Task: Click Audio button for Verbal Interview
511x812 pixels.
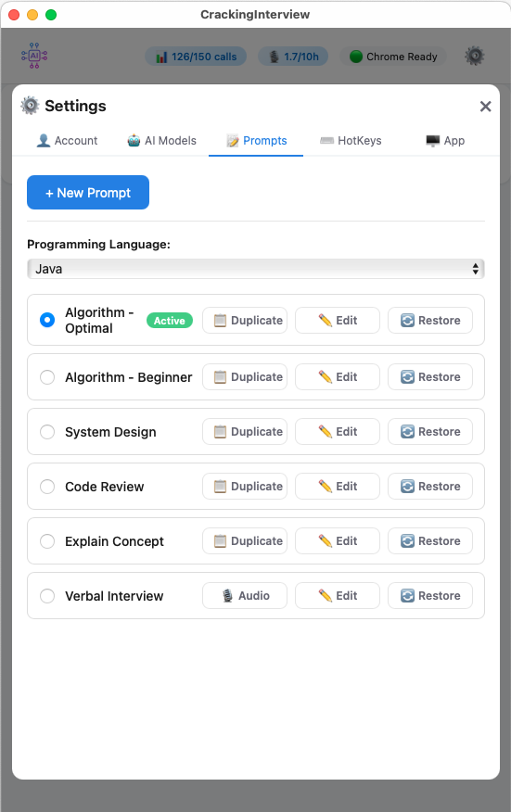Action: pyautogui.click(x=245, y=595)
